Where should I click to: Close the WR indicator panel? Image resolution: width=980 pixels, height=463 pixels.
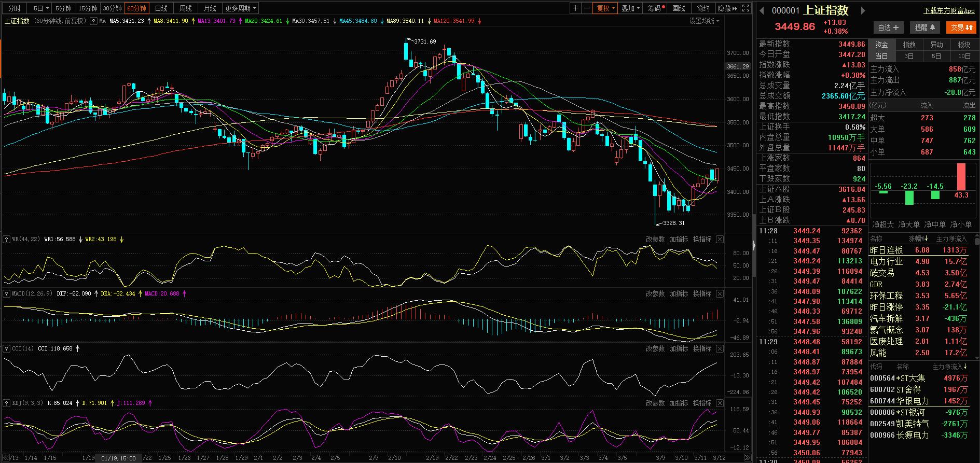click(720, 240)
